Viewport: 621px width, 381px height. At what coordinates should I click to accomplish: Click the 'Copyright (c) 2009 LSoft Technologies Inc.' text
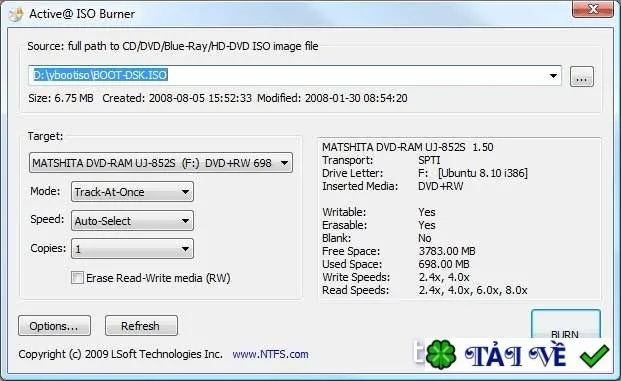point(120,354)
